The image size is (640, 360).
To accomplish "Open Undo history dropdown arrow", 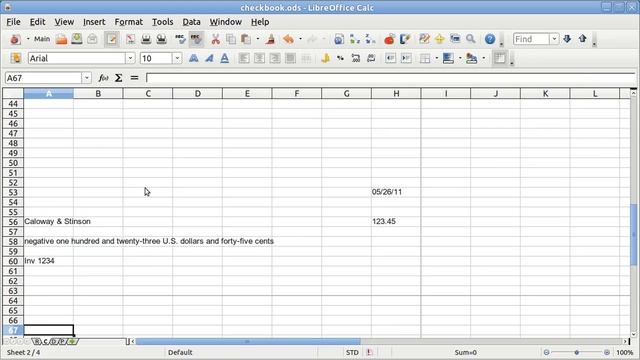I will pyautogui.click(x=300, y=39).
